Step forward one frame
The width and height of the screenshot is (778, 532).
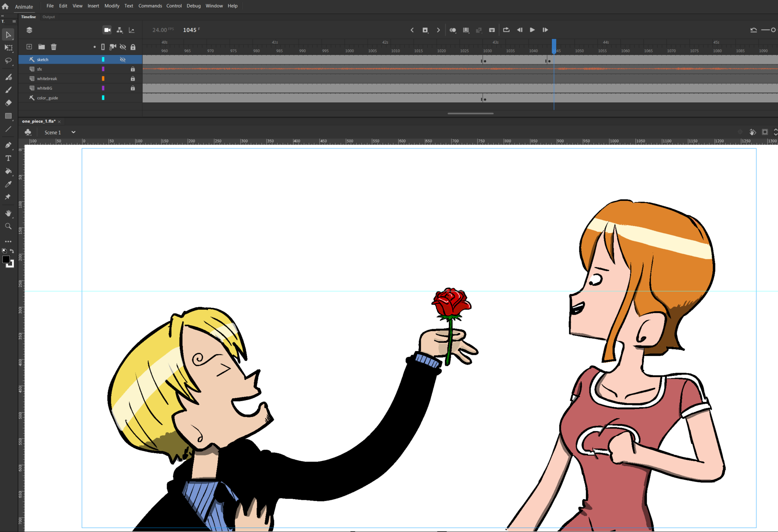tap(545, 30)
